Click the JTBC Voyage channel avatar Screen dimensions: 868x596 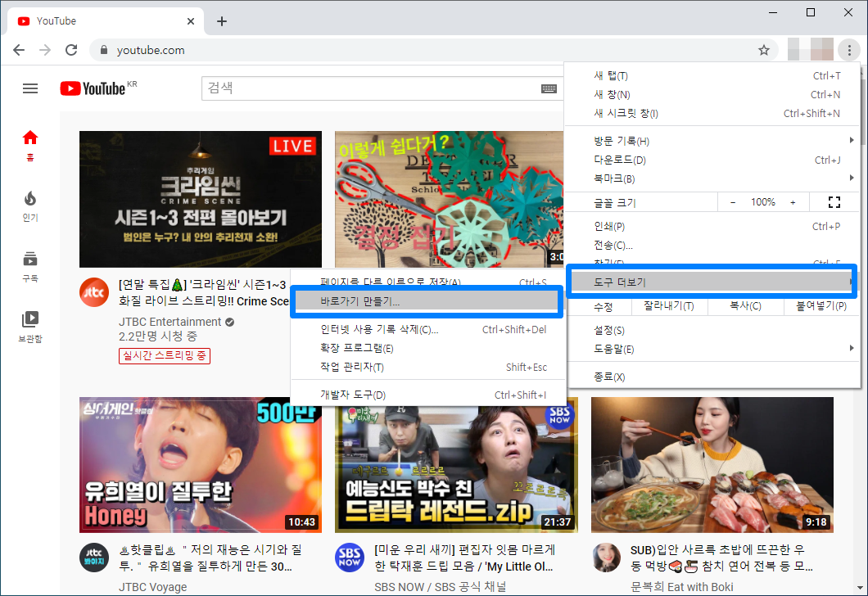tap(94, 558)
